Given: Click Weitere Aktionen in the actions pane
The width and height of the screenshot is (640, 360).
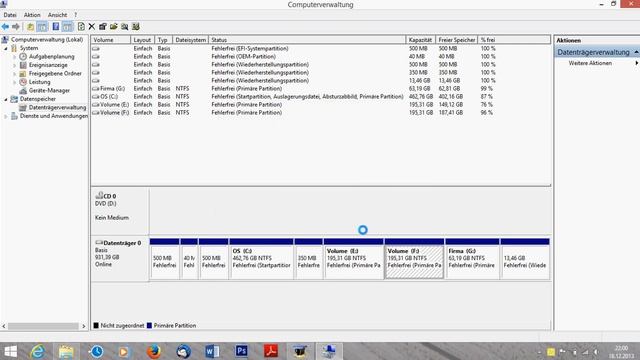Looking at the screenshot, I should point(590,63).
